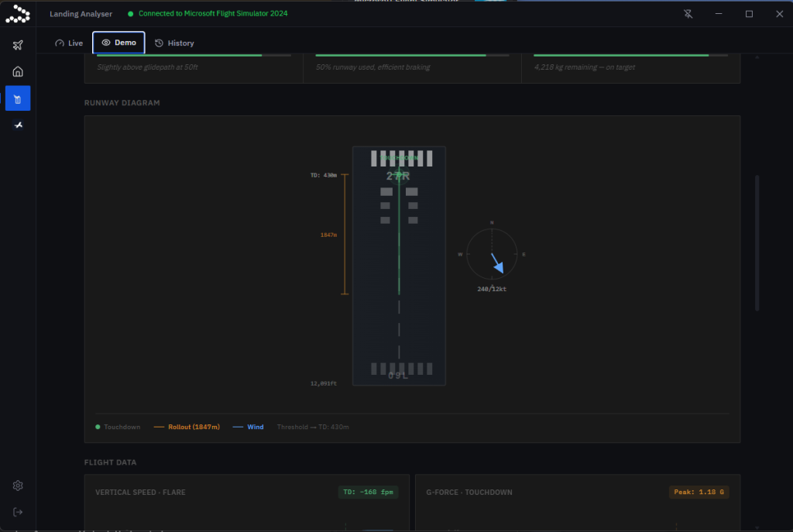Click the logout arrow sidebar icon
Image resolution: width=793 pixels, height=532 pixels.
(18, 513)
